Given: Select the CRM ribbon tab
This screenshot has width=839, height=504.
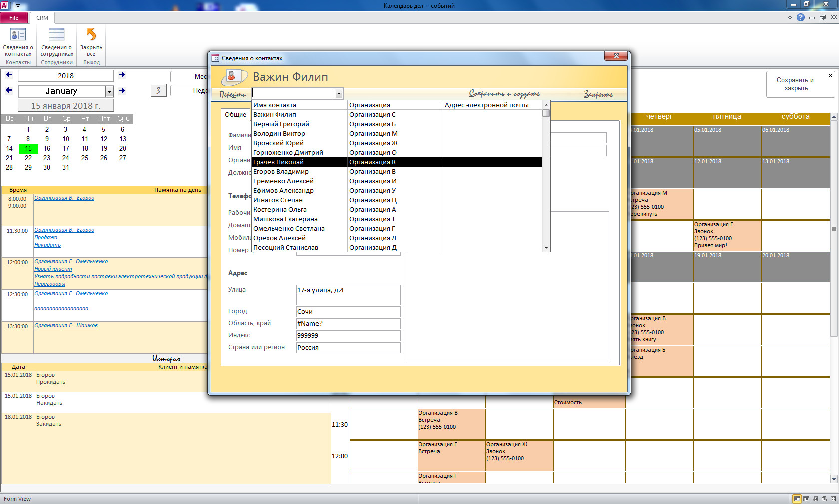Looking at the screenshot, I should click(42, 18).
